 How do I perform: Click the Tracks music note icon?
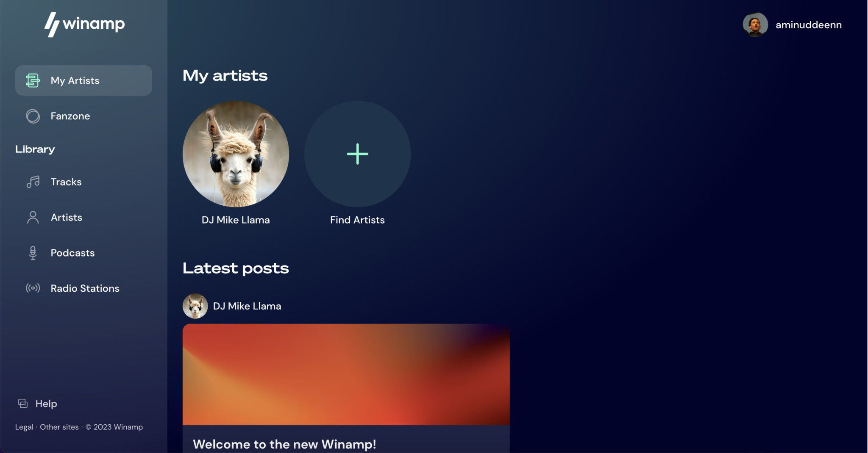point(33,182)
